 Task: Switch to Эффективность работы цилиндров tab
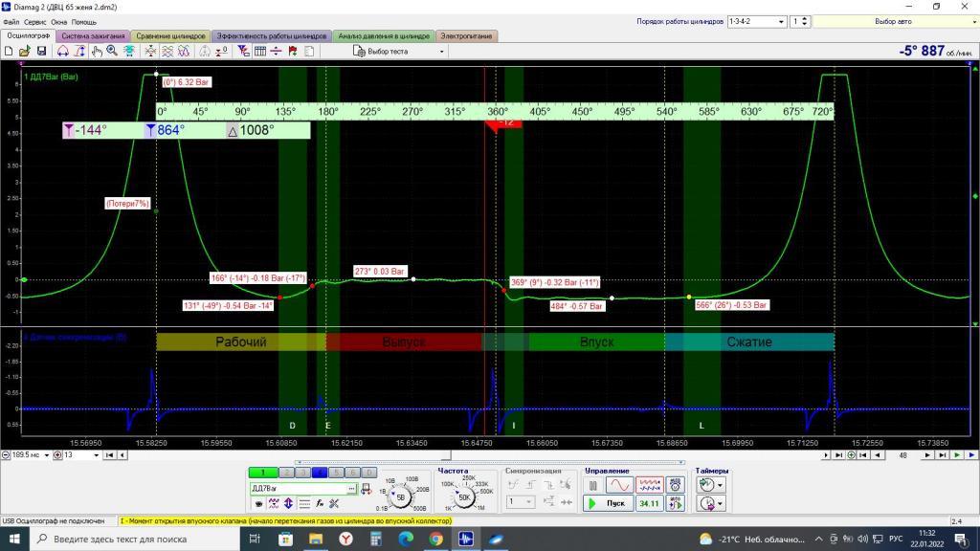pyautogui.click(x=271, y=36)
